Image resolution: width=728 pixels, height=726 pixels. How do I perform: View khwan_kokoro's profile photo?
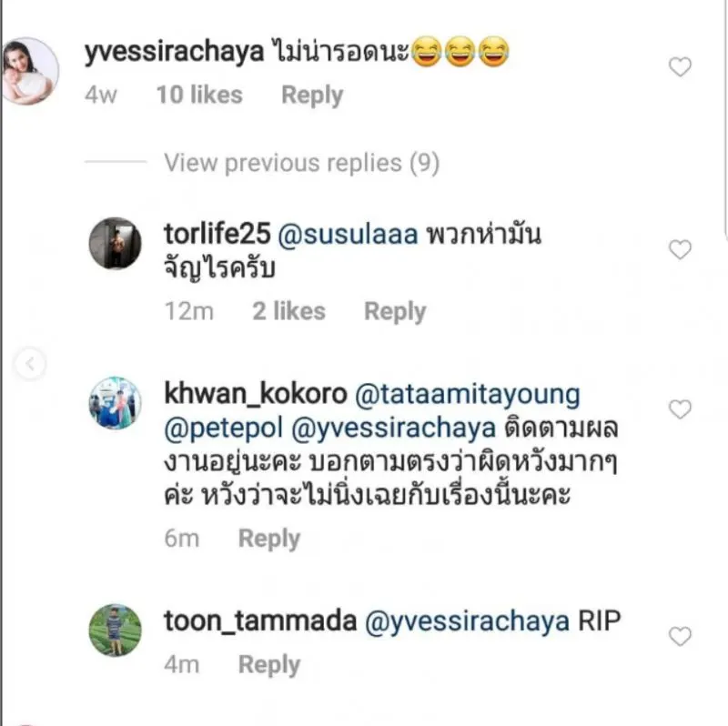click(115, 403)
